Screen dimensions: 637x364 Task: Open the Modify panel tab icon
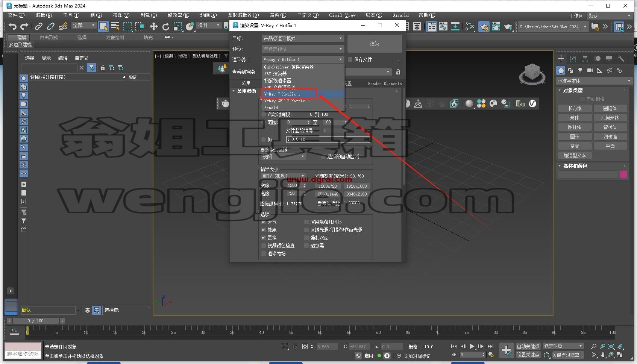click(573, 59)
